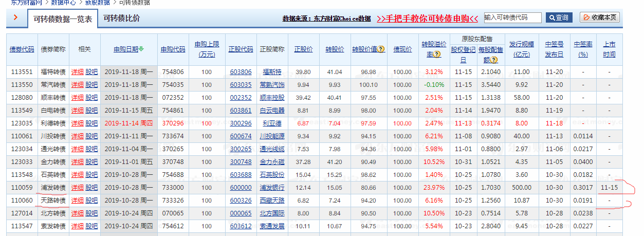Open 详细 link for 浦发转债
The image size is (644, 236).
pos(77,188)
